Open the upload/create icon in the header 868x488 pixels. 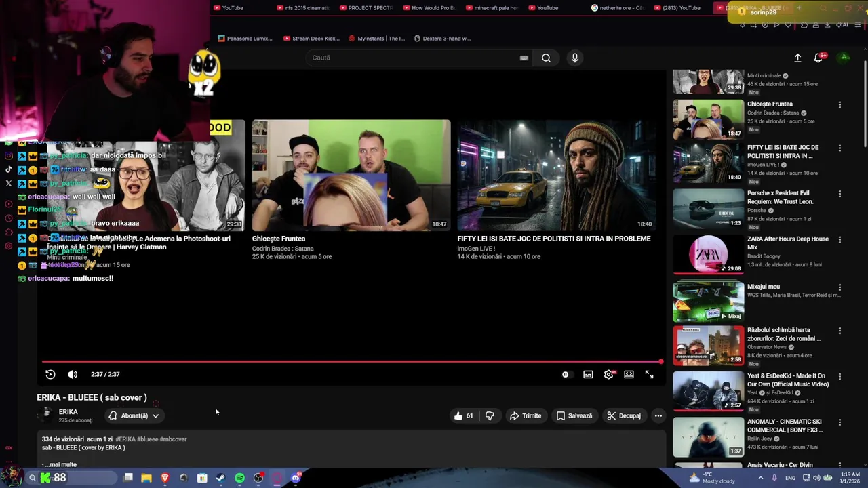(x=797, y=58)
